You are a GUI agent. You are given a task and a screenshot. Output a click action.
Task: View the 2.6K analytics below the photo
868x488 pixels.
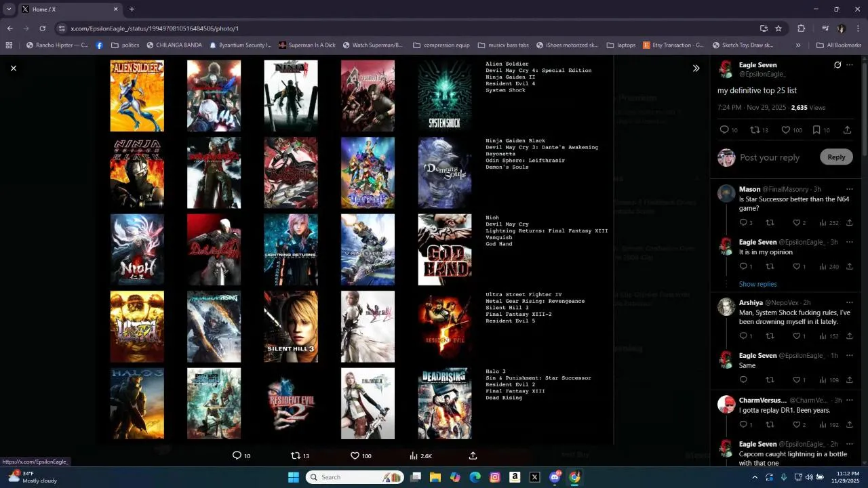420,455
